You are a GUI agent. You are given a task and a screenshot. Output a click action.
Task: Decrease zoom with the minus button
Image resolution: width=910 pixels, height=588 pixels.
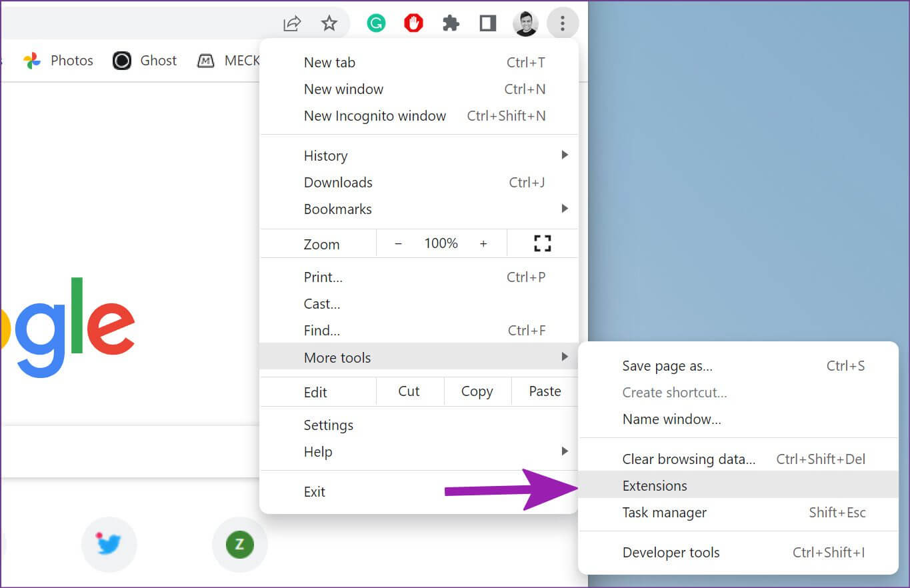tap(398, 244)
